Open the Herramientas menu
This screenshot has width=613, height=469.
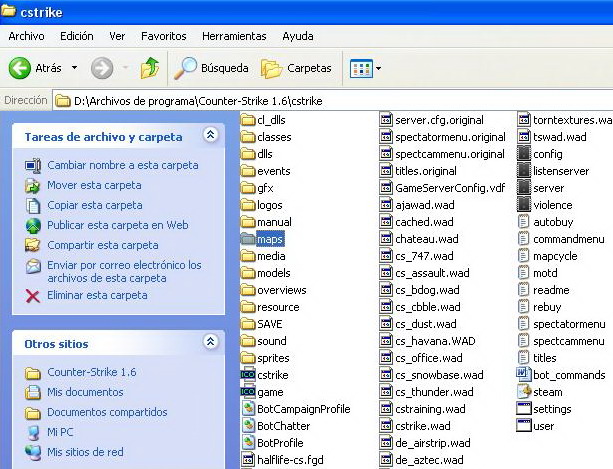(x=234, y=36)
